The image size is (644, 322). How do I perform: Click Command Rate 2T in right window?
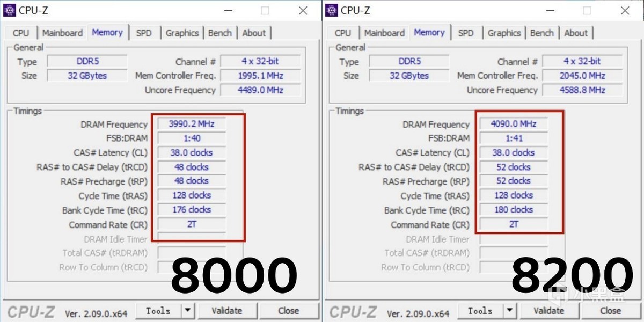[x=514, y=224]
